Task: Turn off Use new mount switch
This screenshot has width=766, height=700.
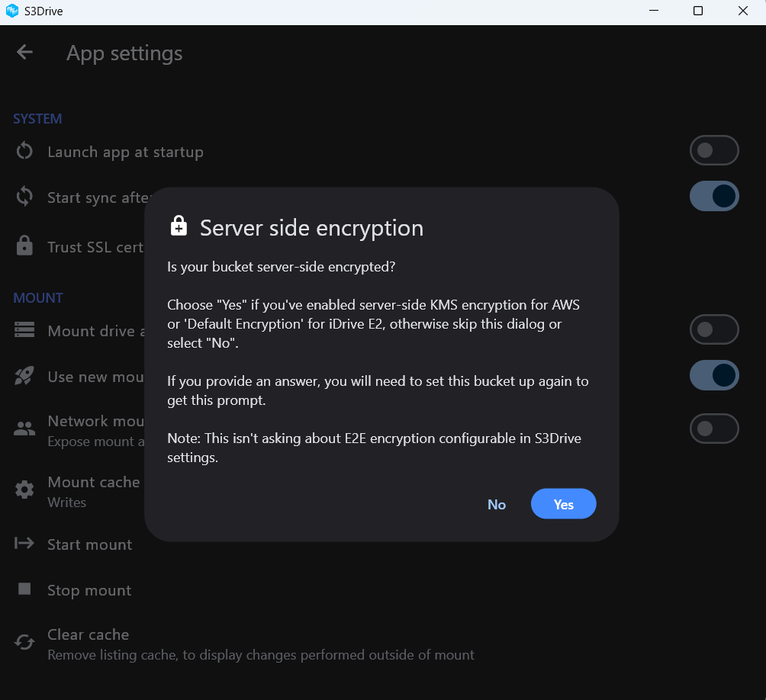Action: pyautogui.click(x=713, y=375)
